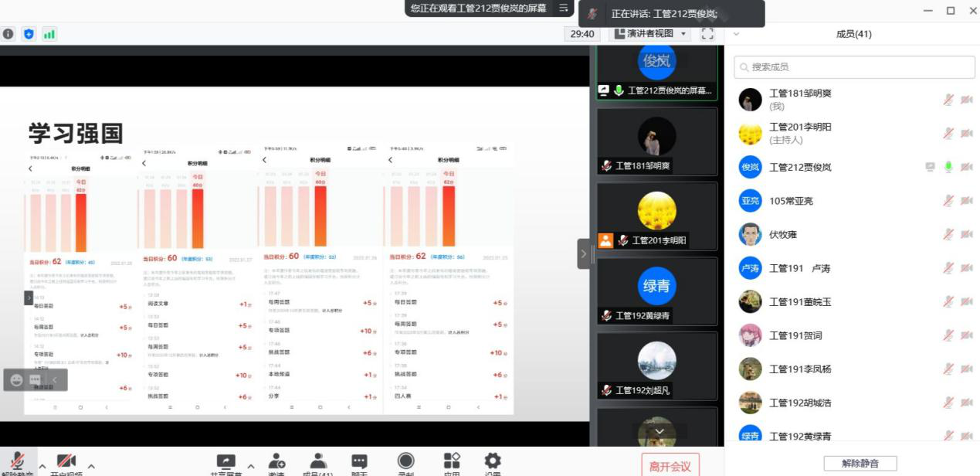The width and height of the screenshot is (980, 476).
Task: Turn on the camera video
Action: pyautogui.click(x=66, y=463)
